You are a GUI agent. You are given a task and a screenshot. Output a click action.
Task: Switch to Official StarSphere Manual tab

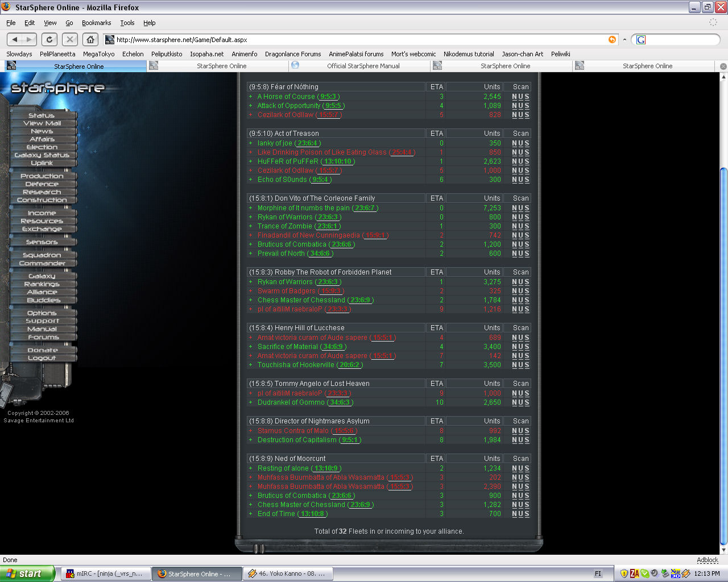tap(363, 66)
